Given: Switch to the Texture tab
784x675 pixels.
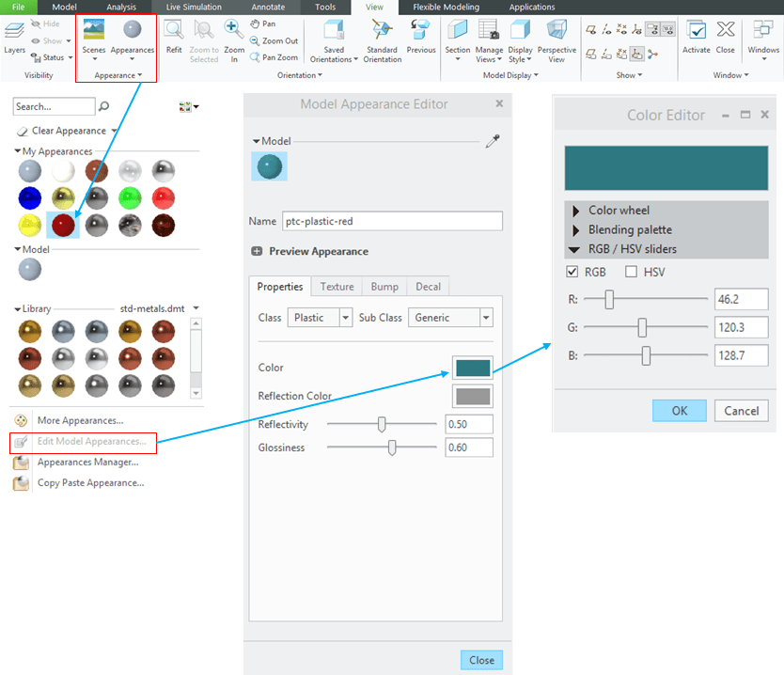Looking at the screenshot, I should [x=337, y=287].
